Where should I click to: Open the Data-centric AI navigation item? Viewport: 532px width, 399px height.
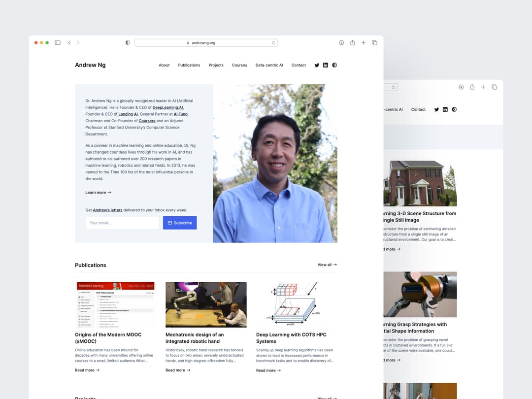269,65
